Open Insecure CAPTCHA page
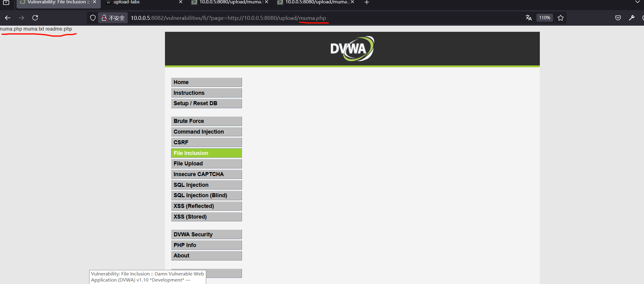The image size is (644, 284). [x=207, y=174]
